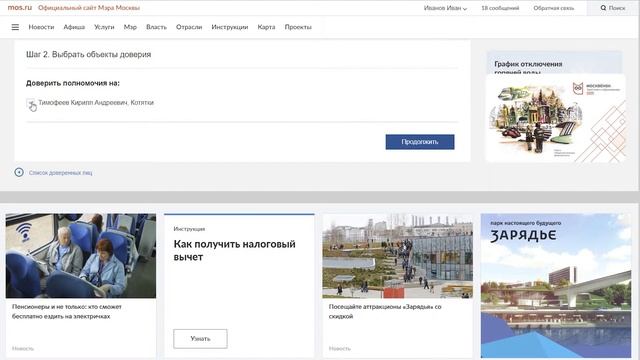Open Как получить налоговый вычет headline
The image size is (640, 360).
click(x=234, y=250)
